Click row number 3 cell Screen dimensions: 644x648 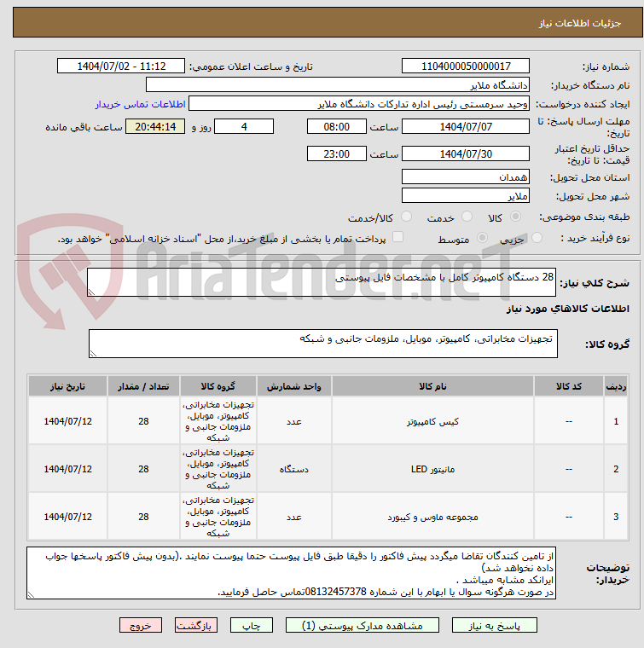click(616, 517)
